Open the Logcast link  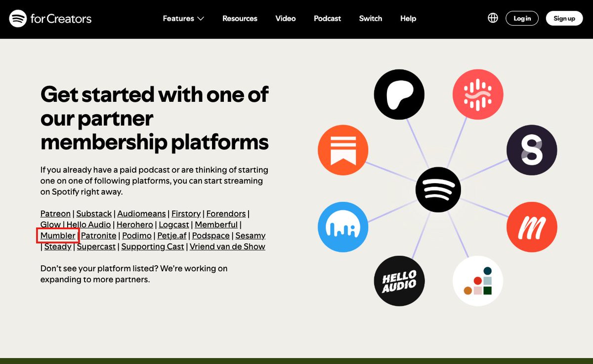(174, 225)
